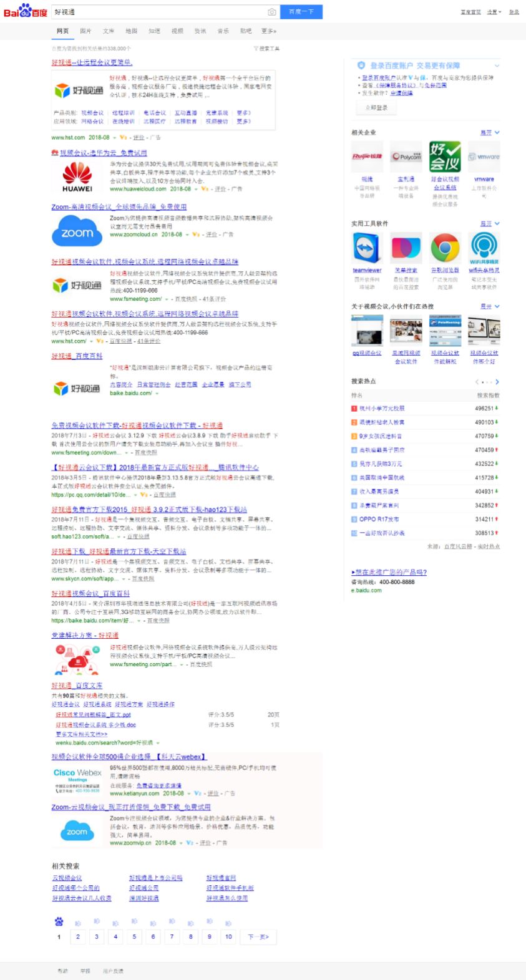Open the TeamViewer software icon
526x980 pixels.
click(367, 248)
